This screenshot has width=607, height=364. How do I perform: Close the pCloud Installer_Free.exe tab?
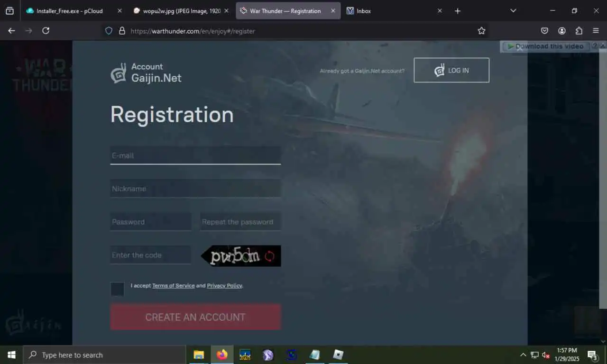coord(119,11)
